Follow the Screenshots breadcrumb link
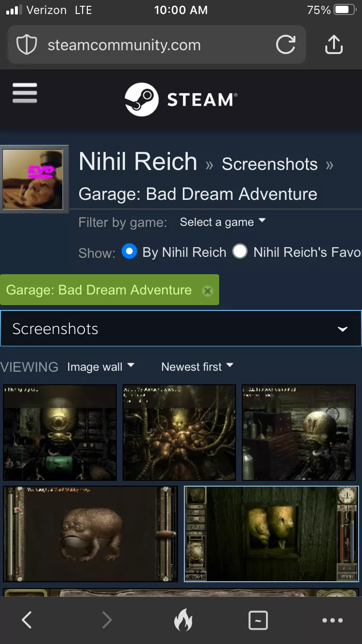The image size is (362, 644). 270,164
